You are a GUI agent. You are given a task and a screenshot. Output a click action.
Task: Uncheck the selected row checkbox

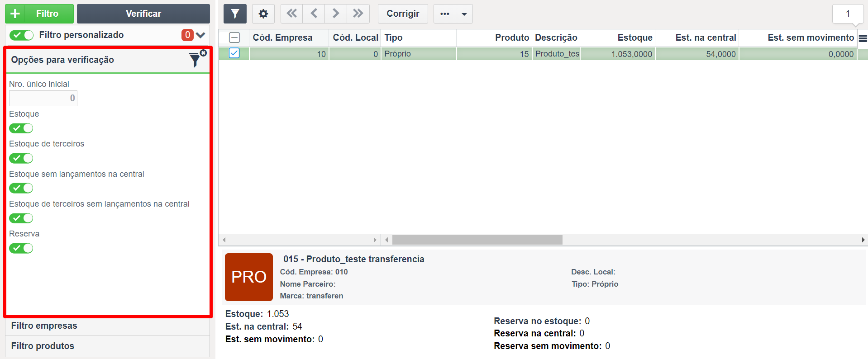[x=234, y=53]
